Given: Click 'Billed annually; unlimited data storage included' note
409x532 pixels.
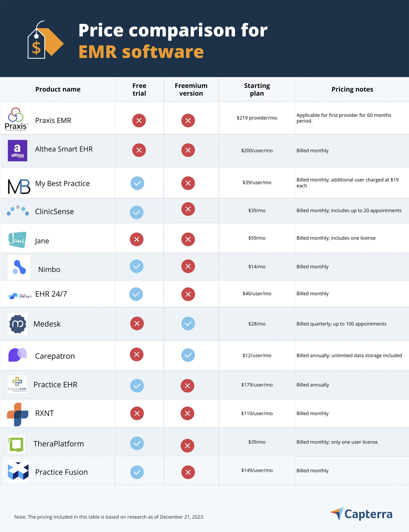Looking at the screenshot, I should tap(349, 356).
